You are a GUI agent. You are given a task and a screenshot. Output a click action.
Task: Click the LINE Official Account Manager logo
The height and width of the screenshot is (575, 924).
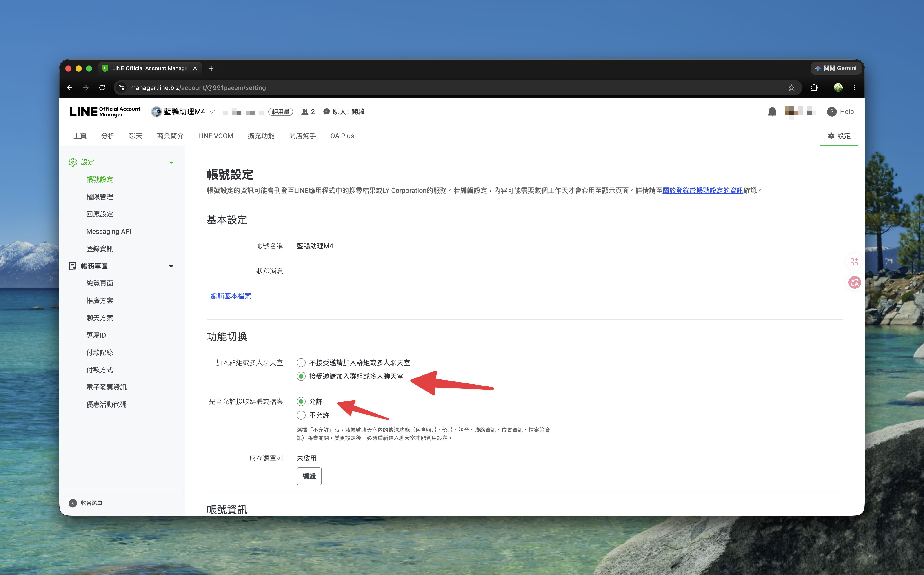pyautogui.click(x=105, y=112)
